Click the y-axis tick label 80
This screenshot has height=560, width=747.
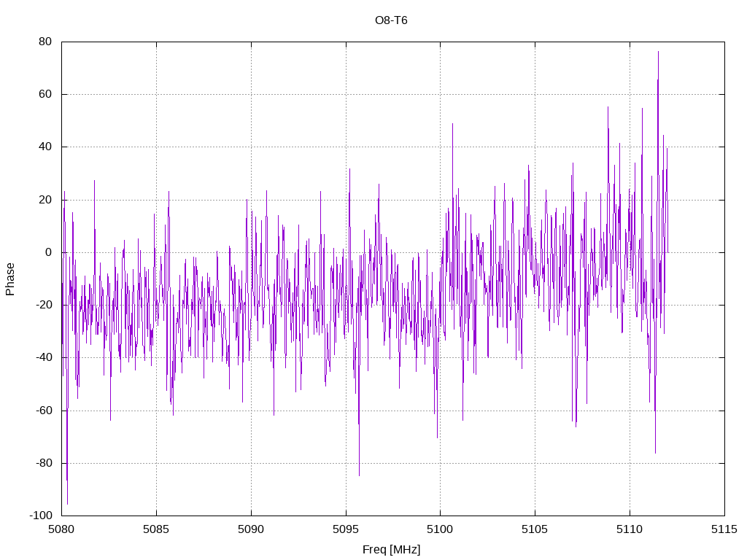pos(45,42)
